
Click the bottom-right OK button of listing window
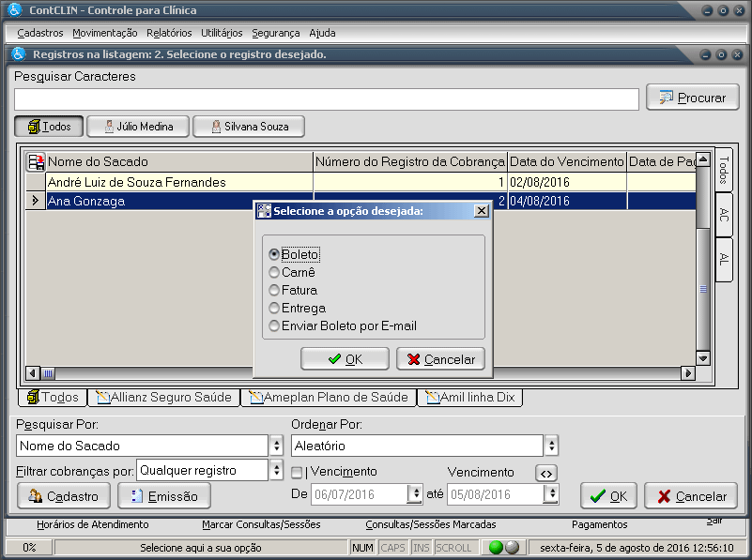coord(608,496)
